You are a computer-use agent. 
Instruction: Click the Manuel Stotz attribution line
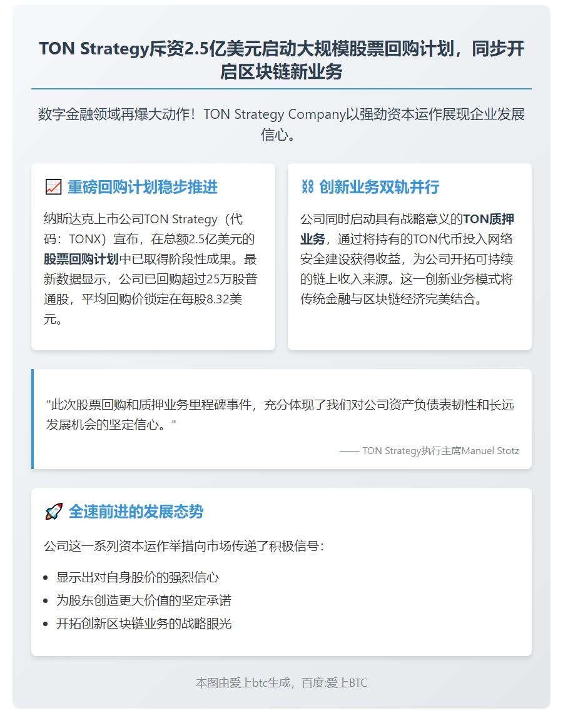(x=429, y=451)
